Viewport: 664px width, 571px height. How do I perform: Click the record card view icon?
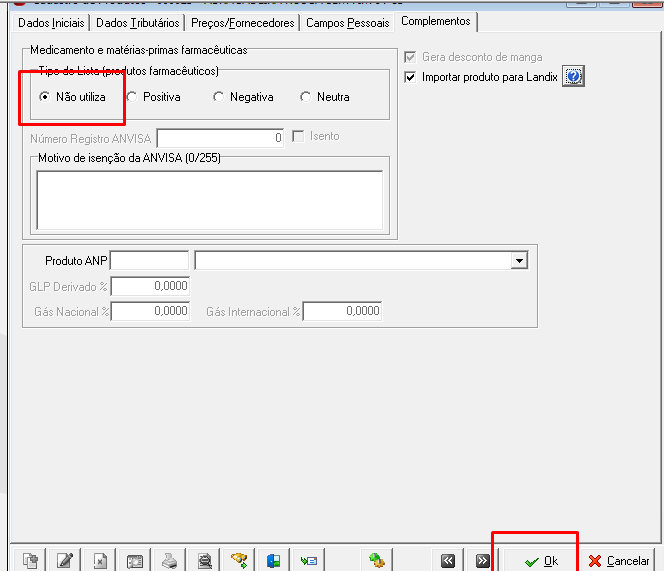(136, 560)
